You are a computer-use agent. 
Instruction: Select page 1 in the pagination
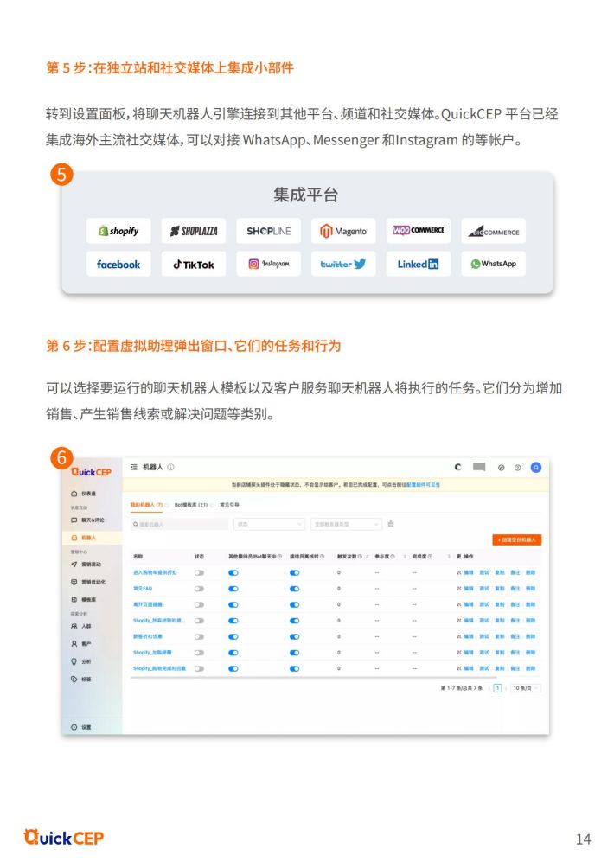(x=497, y=688)
